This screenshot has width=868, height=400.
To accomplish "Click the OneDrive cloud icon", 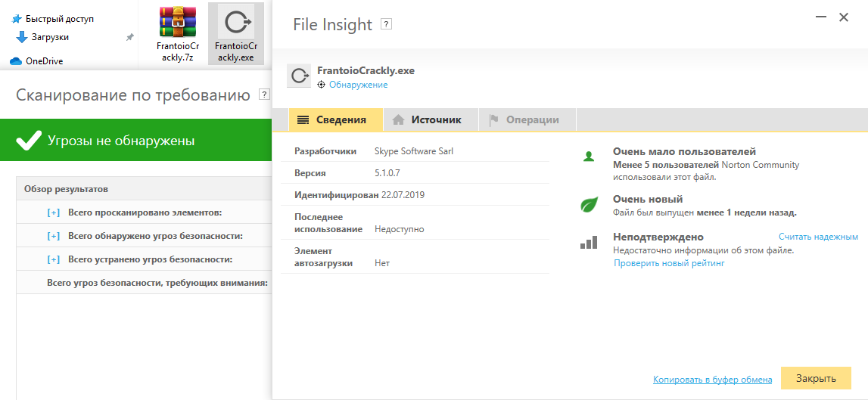I will click(15, 61).
